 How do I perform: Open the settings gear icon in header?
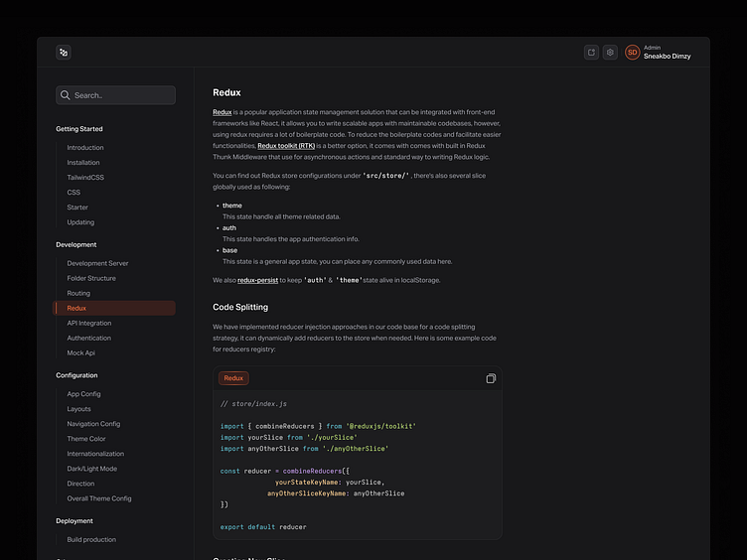point(610,53)
